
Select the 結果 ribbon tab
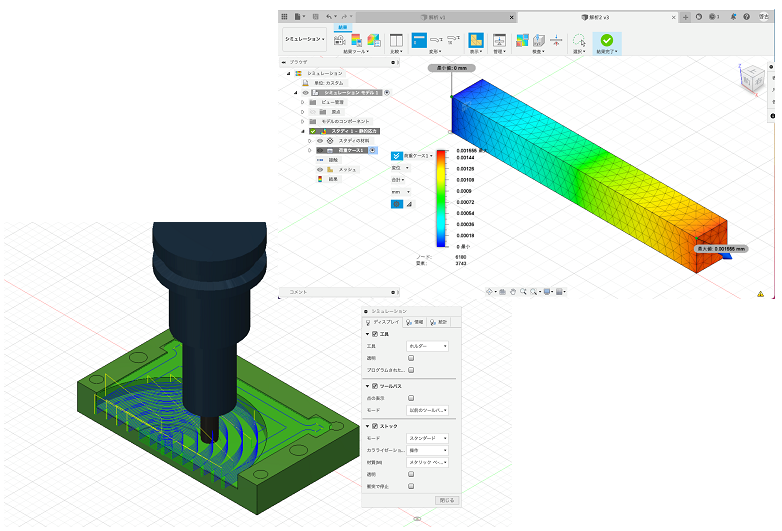click(343, 27)
